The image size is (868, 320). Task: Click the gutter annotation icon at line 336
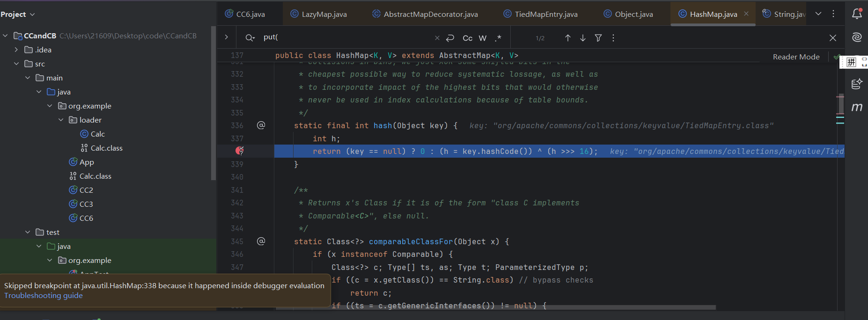coord(261,125)
